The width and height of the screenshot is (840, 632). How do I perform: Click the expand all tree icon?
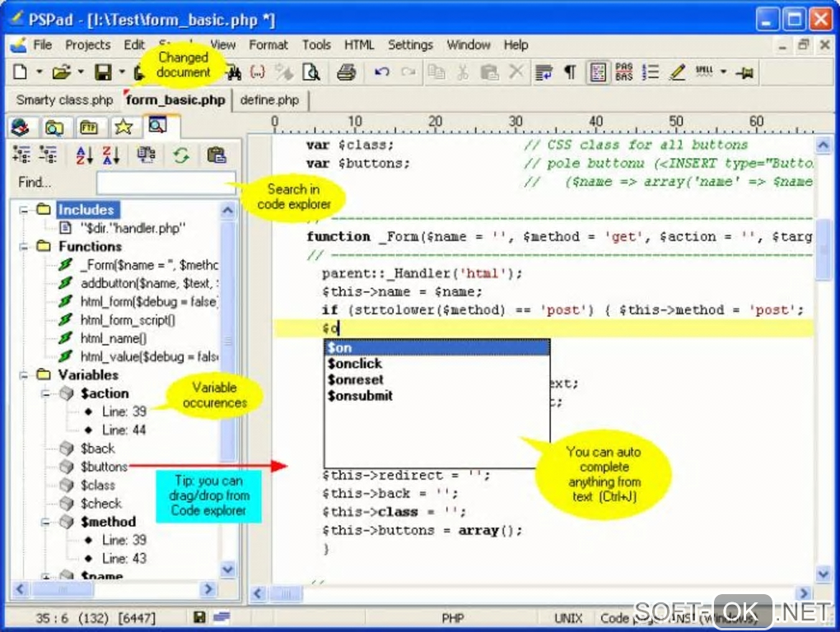[x=21, y=155]
